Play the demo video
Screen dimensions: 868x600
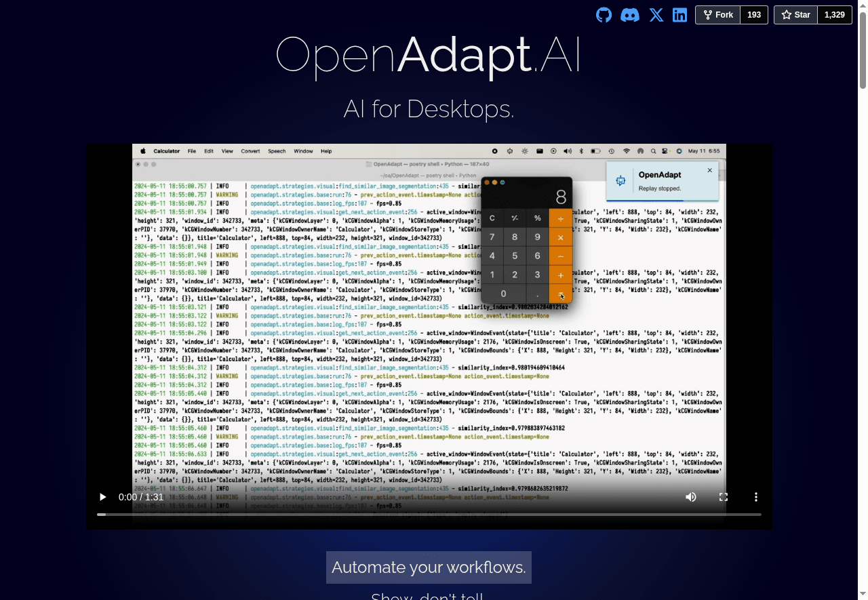pos(102,497)
